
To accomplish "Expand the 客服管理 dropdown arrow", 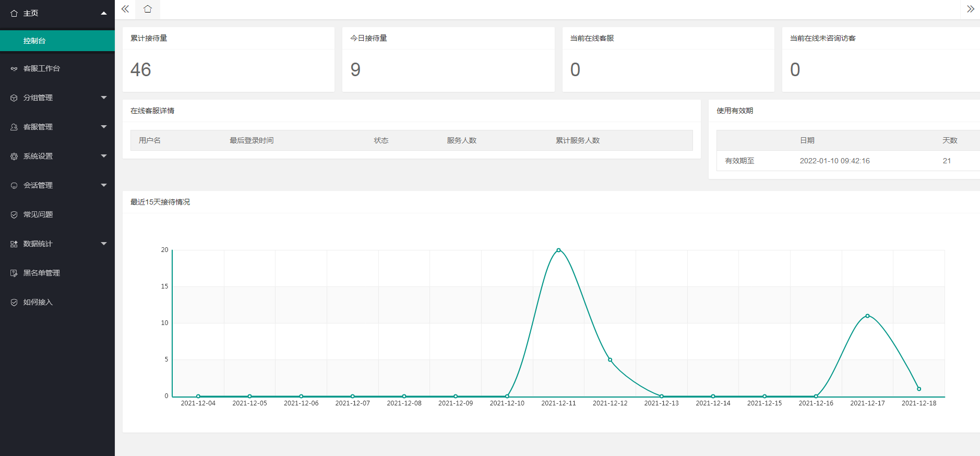I will point(104,127).
